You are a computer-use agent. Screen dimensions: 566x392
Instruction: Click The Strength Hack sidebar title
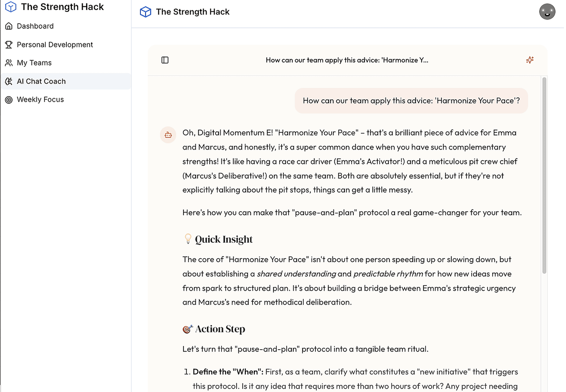click(x=62, y=7)
